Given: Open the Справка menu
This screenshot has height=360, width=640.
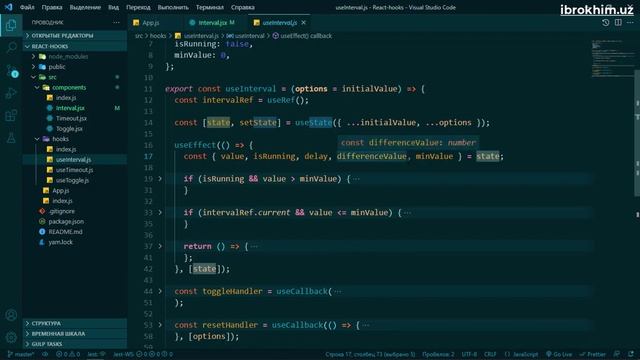Looking at the screenshot, I should pos(242,7).
